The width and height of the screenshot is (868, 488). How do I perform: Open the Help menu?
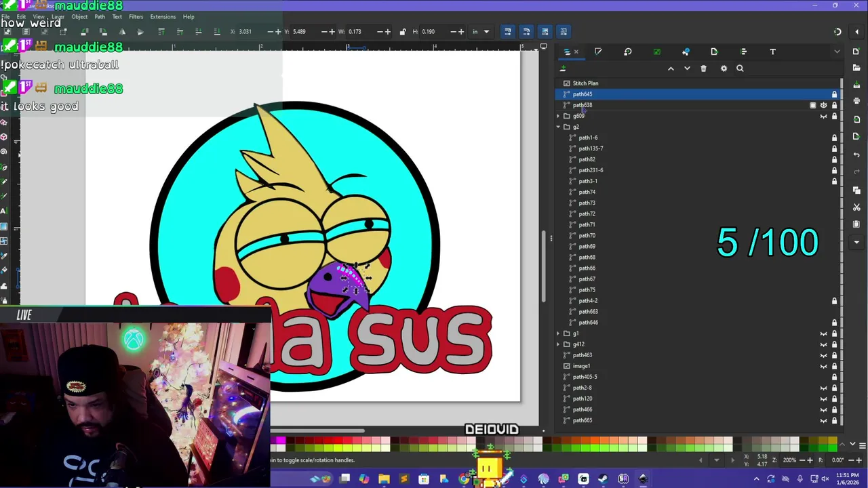[x=189, y=16]
